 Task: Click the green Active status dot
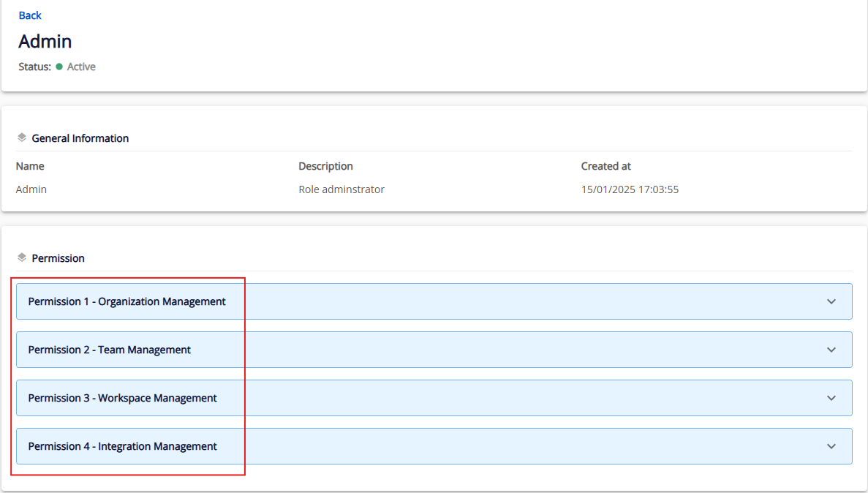[59, 67]
